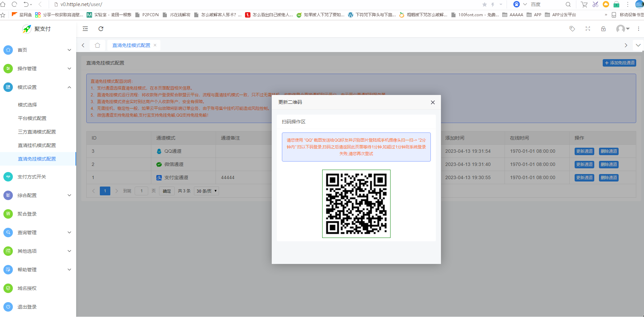The width and height of the screenshot is (644, 317).
Task: Open 域名授权 in the sidebar
Action: [x=38, y=288]
